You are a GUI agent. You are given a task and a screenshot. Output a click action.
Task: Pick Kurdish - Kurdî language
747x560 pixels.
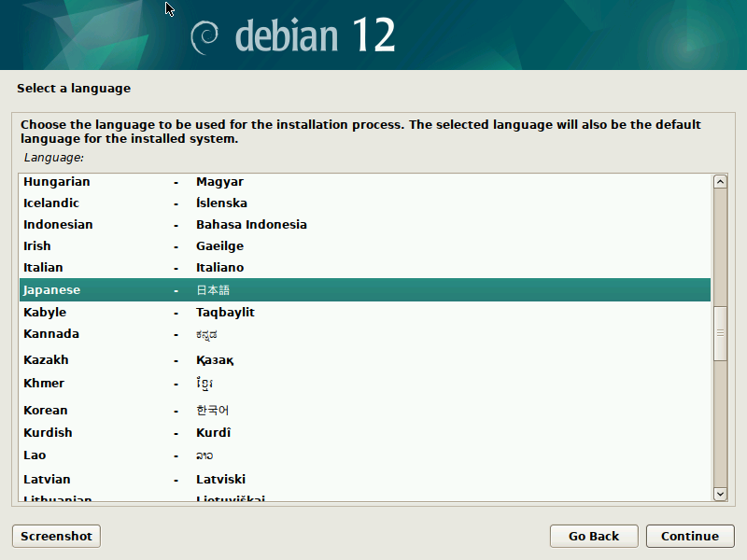pos(365,433)
